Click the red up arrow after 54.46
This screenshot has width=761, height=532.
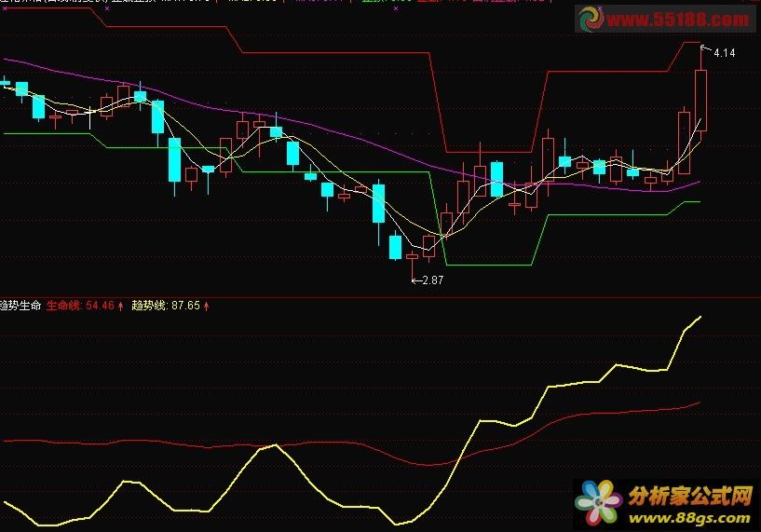pyautogui.click(x=121, y=306)
